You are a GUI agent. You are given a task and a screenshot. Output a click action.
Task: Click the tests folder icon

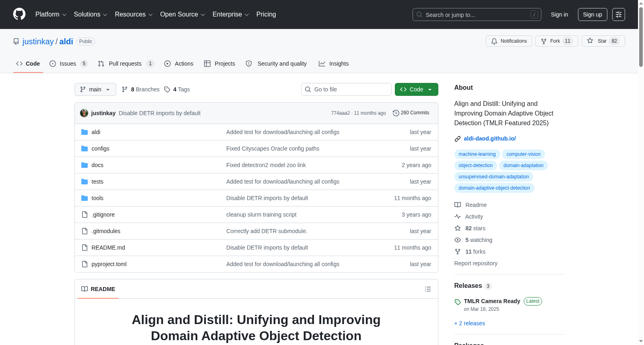[x=85, y=182]
